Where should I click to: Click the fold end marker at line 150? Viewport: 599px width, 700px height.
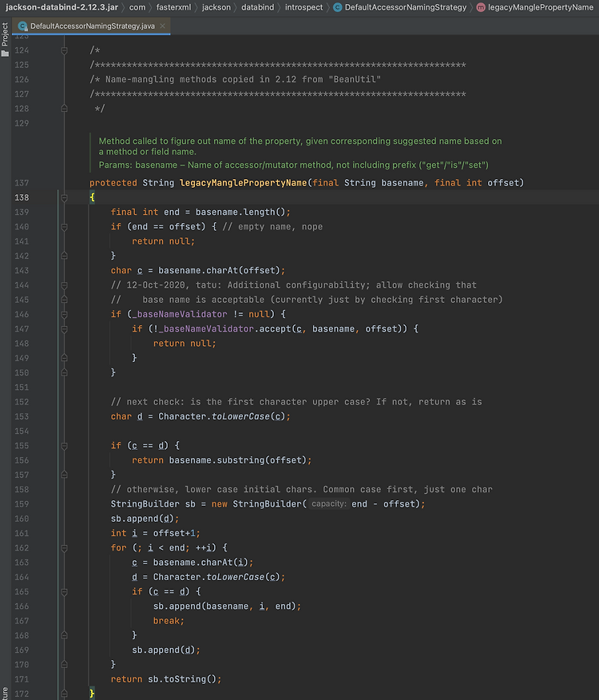click(x=64, y=372)
